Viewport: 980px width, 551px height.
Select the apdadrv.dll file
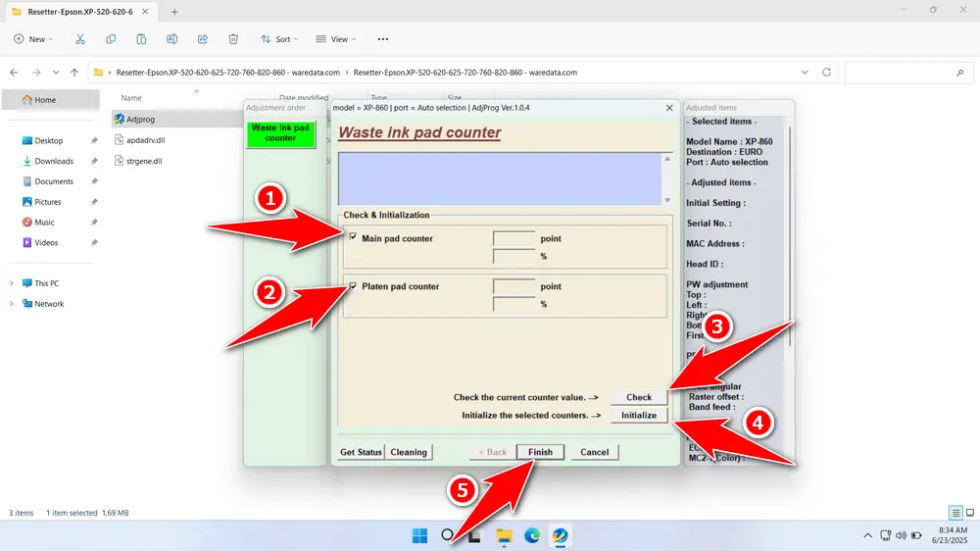coord(146,140)
